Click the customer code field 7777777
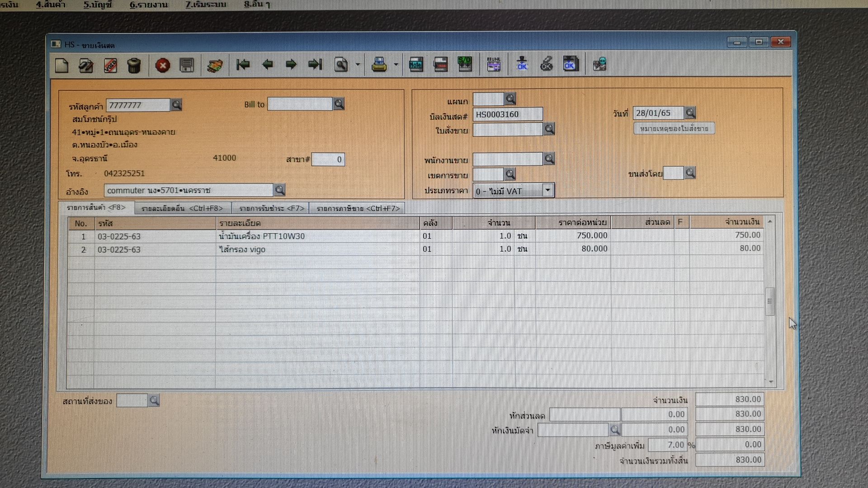 138,105
